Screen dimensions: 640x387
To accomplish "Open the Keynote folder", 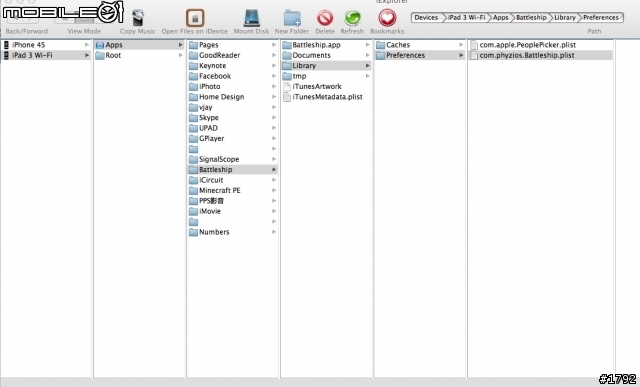I will (233, 65).
